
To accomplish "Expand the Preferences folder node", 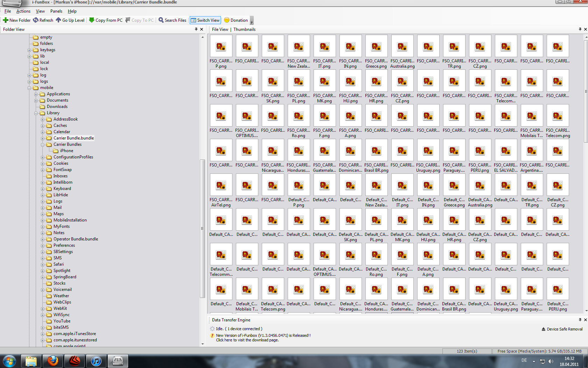I will (x=43, y=246).
